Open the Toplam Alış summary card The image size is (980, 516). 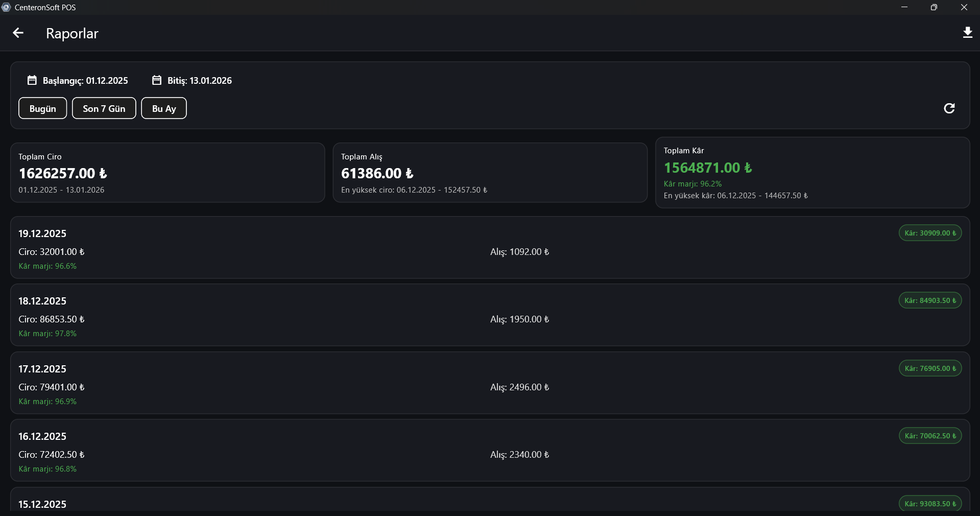[490, 173]
